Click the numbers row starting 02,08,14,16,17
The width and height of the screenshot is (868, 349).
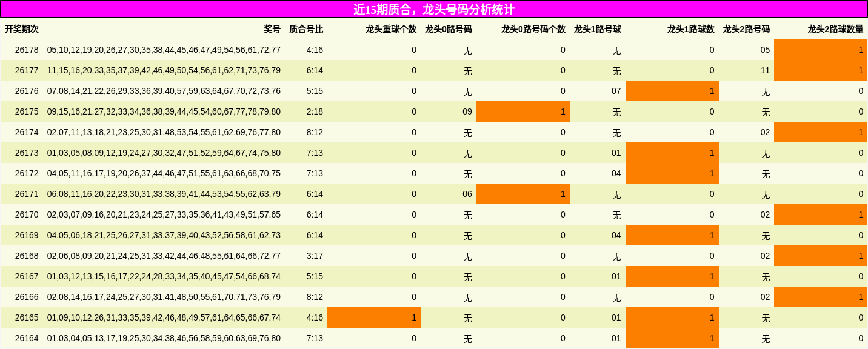[164, 297]
